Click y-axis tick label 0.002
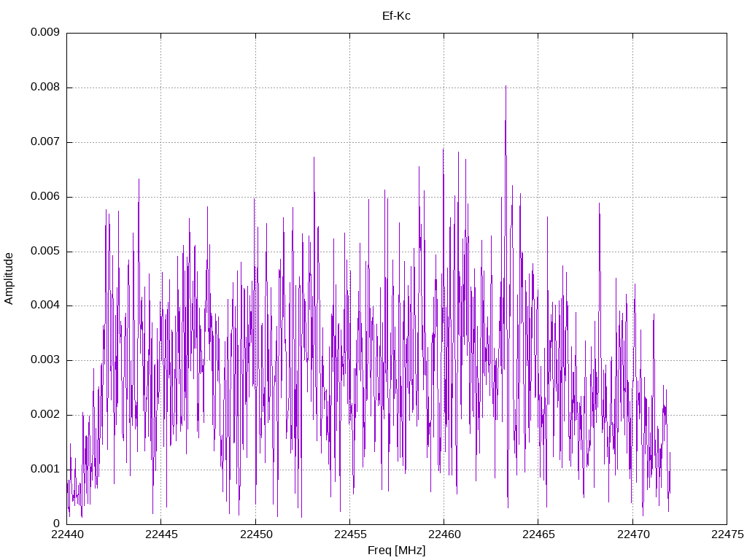 (x=45, y=415)
